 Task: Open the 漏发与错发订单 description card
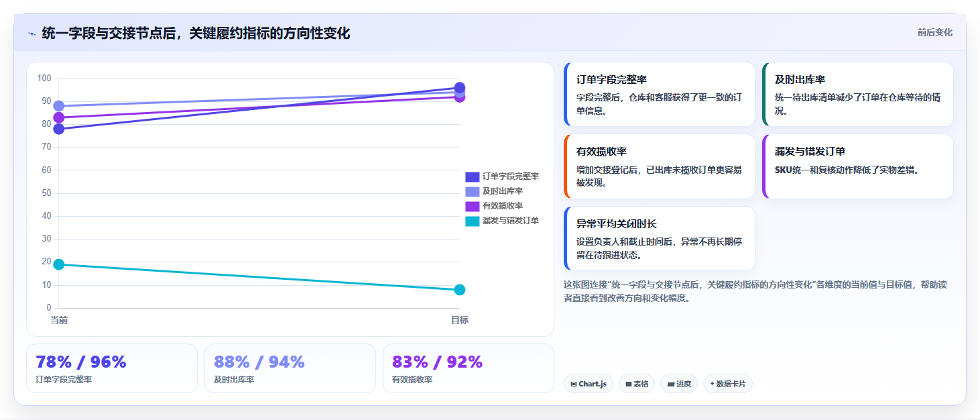click(x=858, y=166)
